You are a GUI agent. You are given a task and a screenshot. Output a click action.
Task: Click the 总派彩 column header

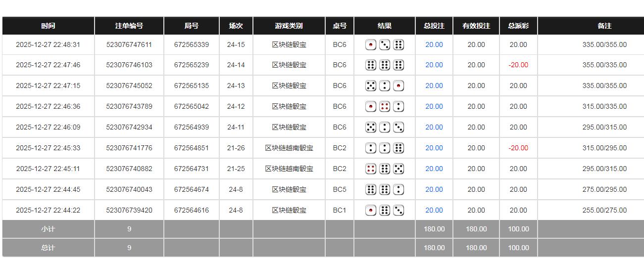[x=518, y=26]
